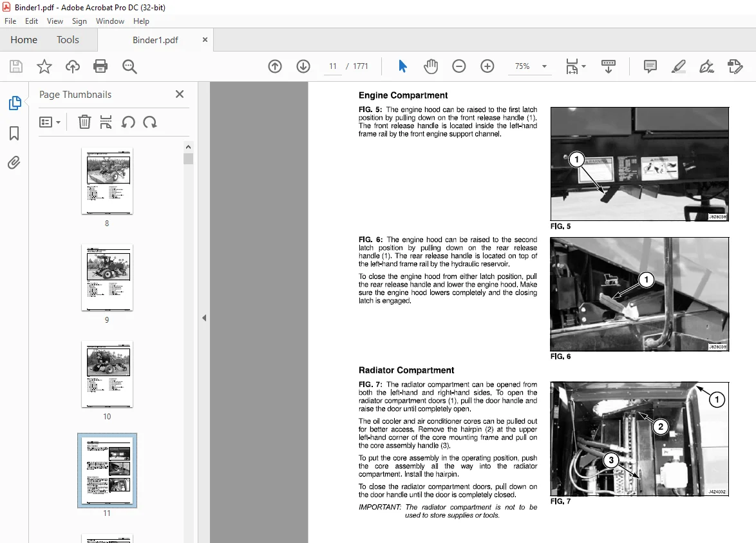This screenshot has width=756, height=543.
Task: Go to previous page arrow
Action: pyautogui.click(x=275, y=66)
